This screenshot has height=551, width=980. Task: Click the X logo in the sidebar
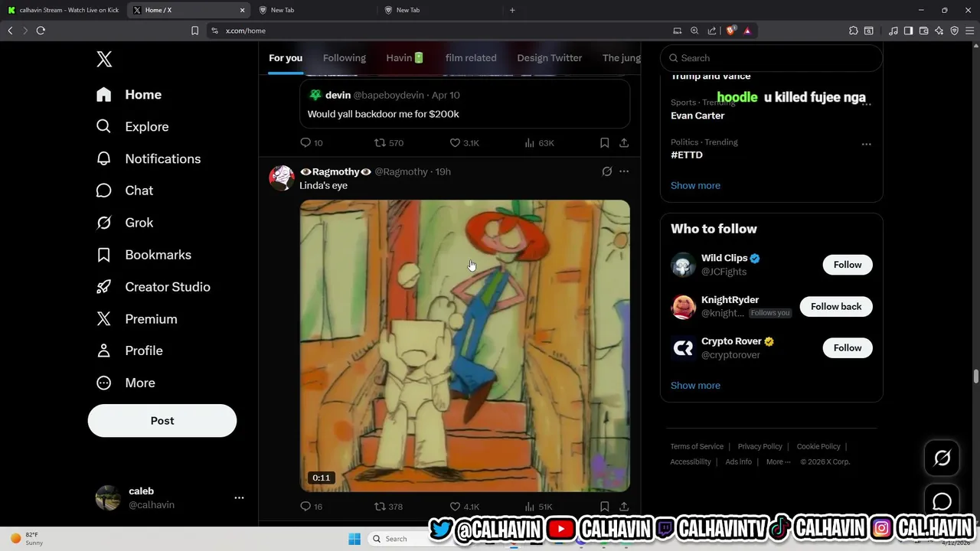point(104,59)
